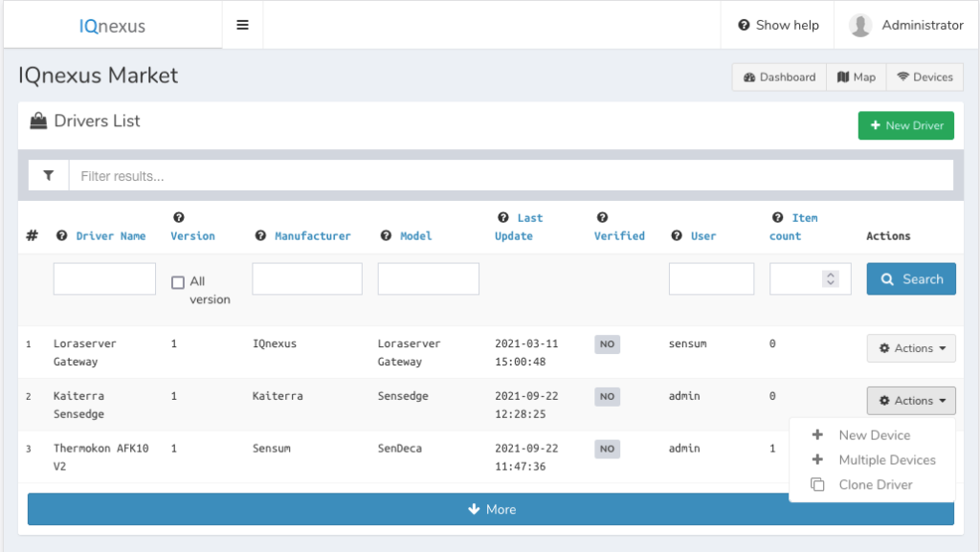Click help icon above Verified
This screenshot has height=552, width=980.
(603, 217)
